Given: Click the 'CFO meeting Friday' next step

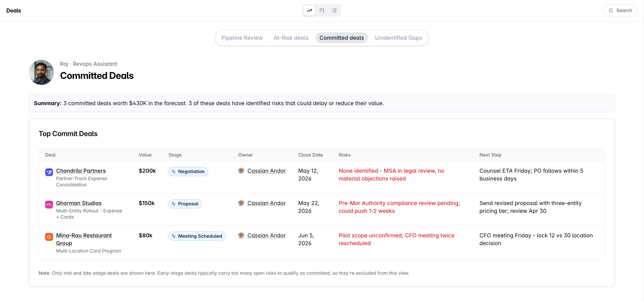Looking at the screenshot, I should pos(536,239).
